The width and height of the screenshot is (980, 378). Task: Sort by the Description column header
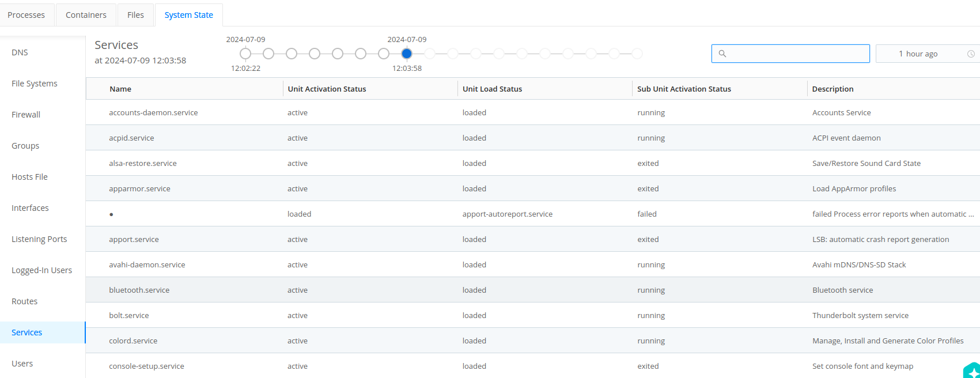(x=833, y=89)
